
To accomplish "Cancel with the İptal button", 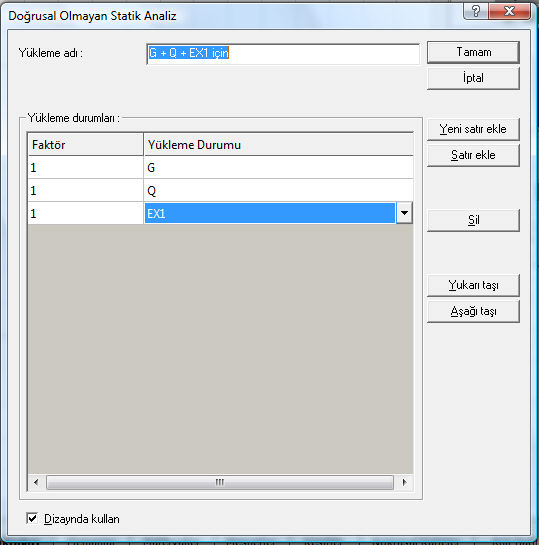I will pyautogui.click(x=473, y=78).
